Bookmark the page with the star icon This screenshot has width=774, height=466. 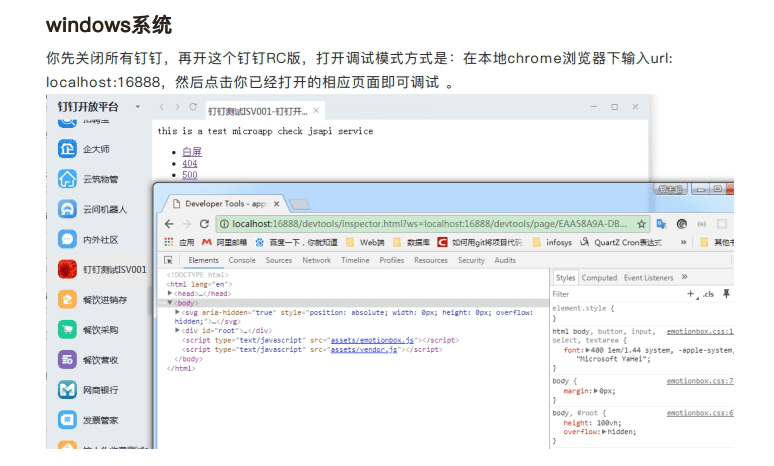642,224
